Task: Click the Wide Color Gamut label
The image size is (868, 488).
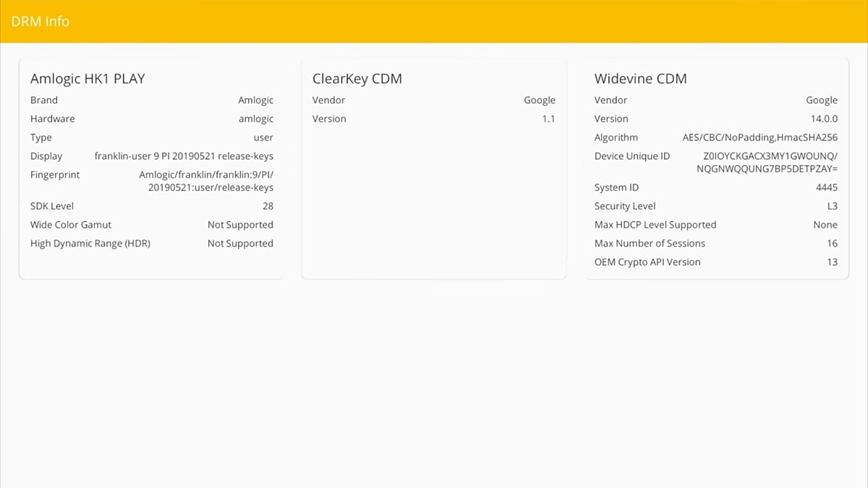Action: 71,225
